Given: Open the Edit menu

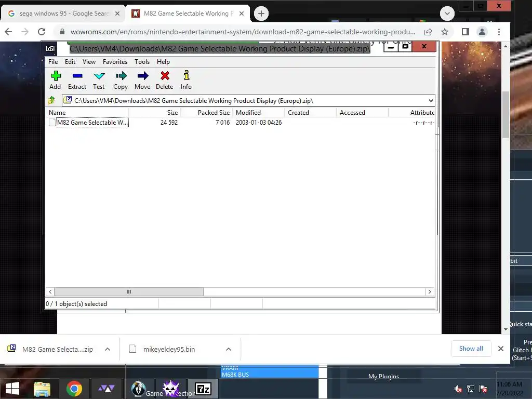Looking at the screenshot, I should point(70,62).
